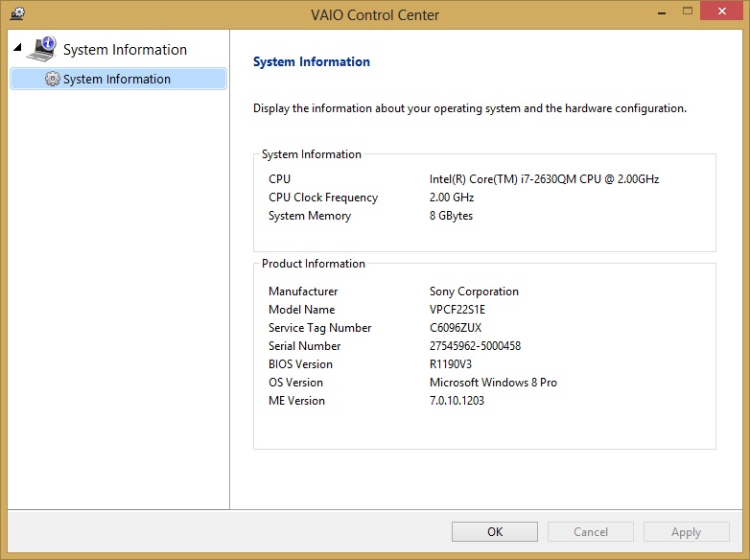The width and height of the screenshot is (750, 560).
Task: Select the System Information parent tree item
Action: coord(125,50)
